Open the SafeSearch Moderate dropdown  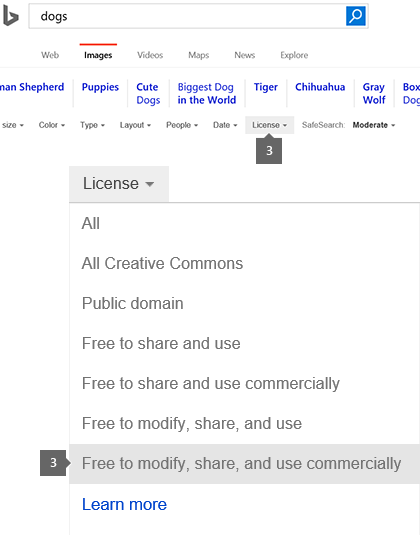point(374,125)
